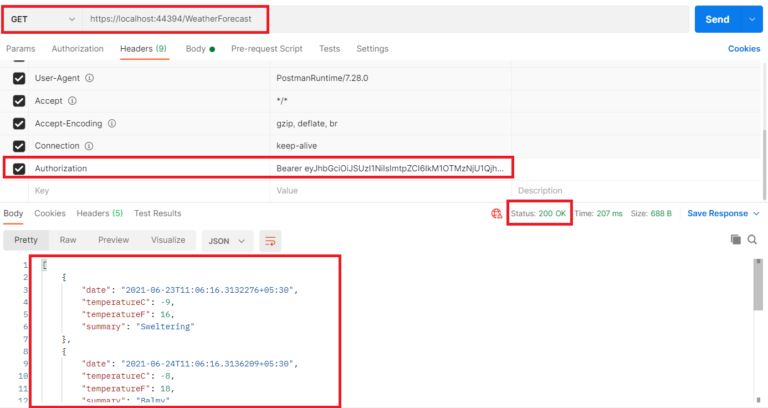
Task: Click the Accept info icon
Action: tap(72, 100)
